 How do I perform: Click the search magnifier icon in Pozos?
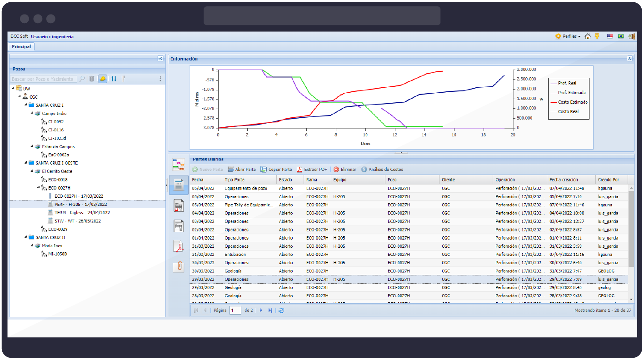[82, 79]
